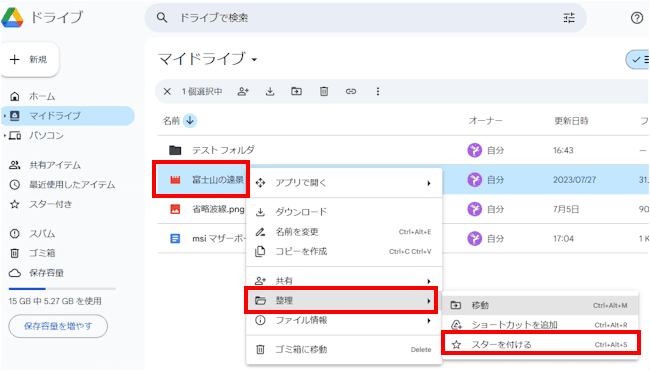Click the Docs icon of msi file
650x371 pixels.
[175, 239]
